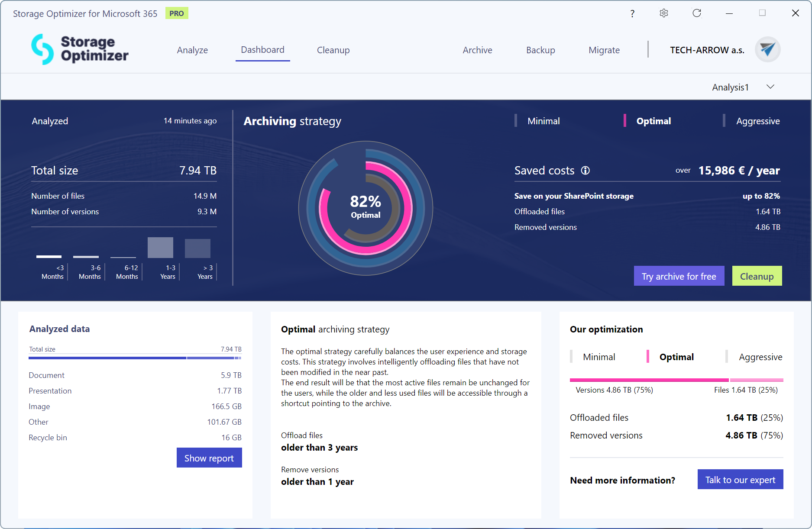Click the info icon beside Saved costs
The image size is (812, 529).
click(586, 171)
